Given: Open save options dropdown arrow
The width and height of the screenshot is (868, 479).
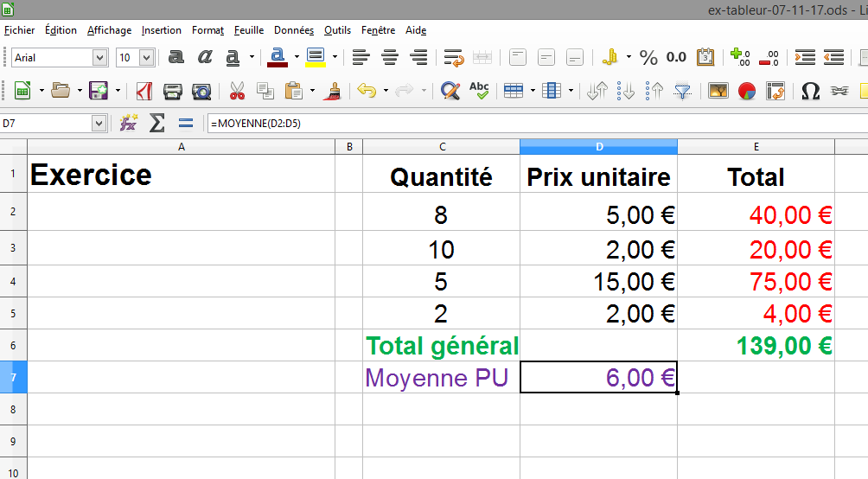Looking at the screenshot, I should click(118, 90).
